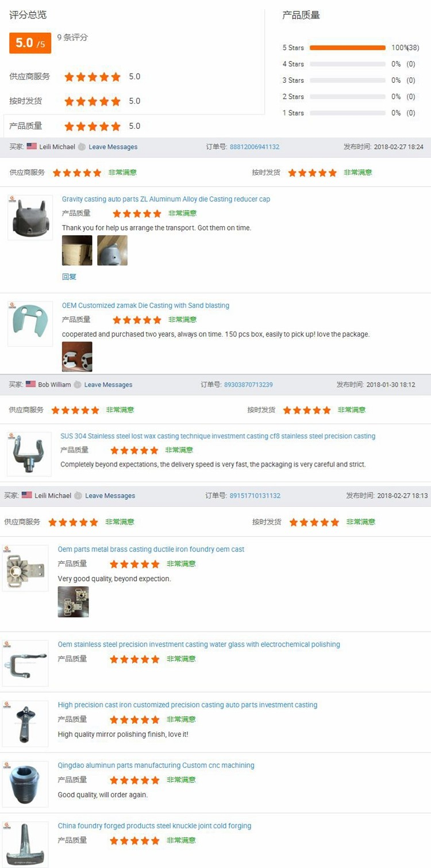Click the US flag icon next to Bob William
This screenshot has height=868, width=431.
(30, 384)
